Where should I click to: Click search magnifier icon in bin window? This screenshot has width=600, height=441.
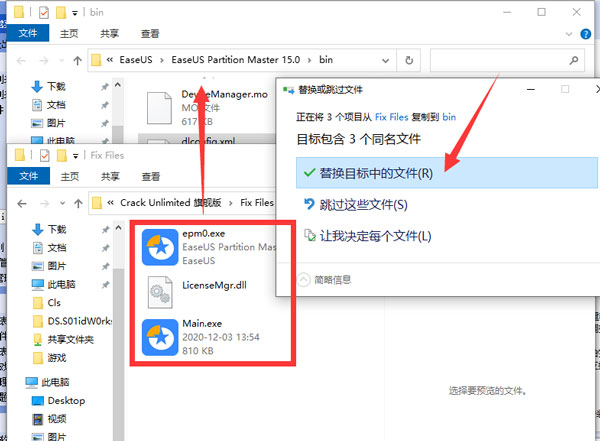tap(574, 60)
